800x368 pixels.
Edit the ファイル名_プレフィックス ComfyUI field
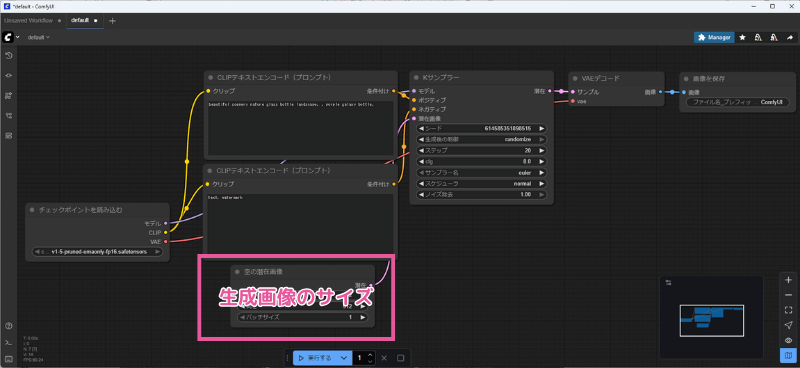[x=737, y=102]
